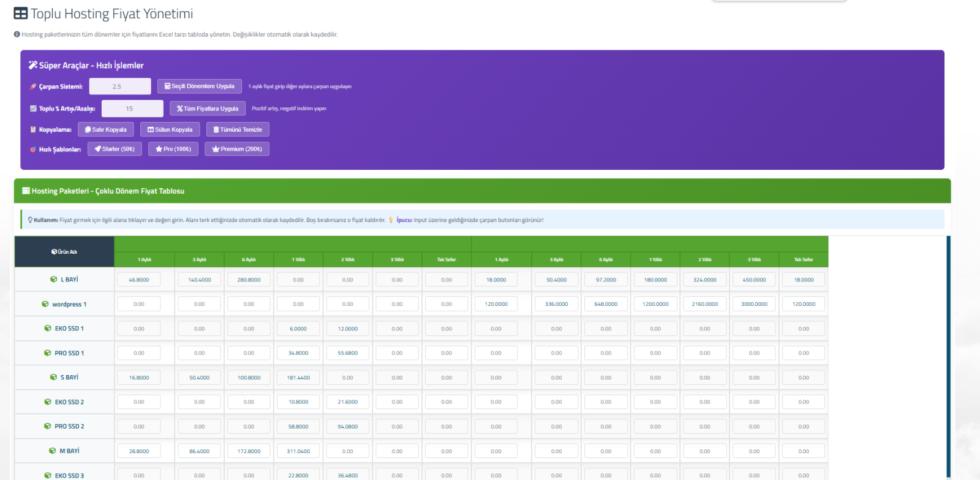This screenshot has height=480, width=980.
Task: Choose the Premium (200₺) quick template
Action: (236, 149)
